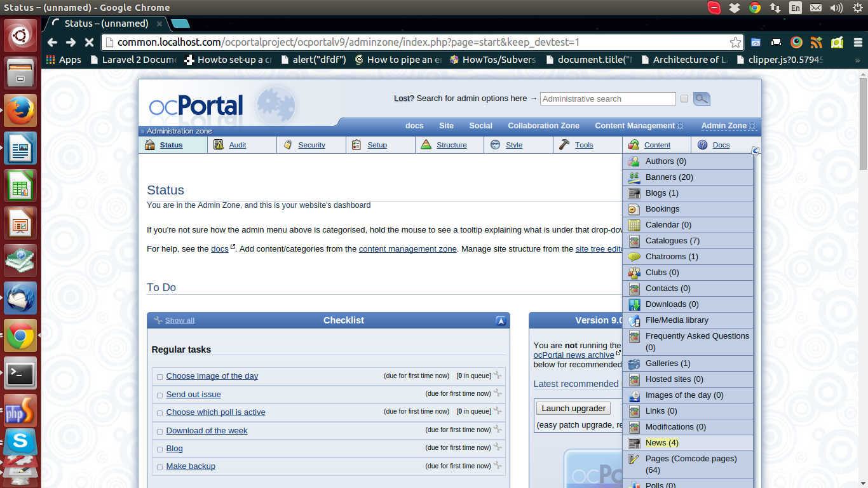Click the magnifier search icon button
This screenshot has height=488, width=868.
click(702, 99)
